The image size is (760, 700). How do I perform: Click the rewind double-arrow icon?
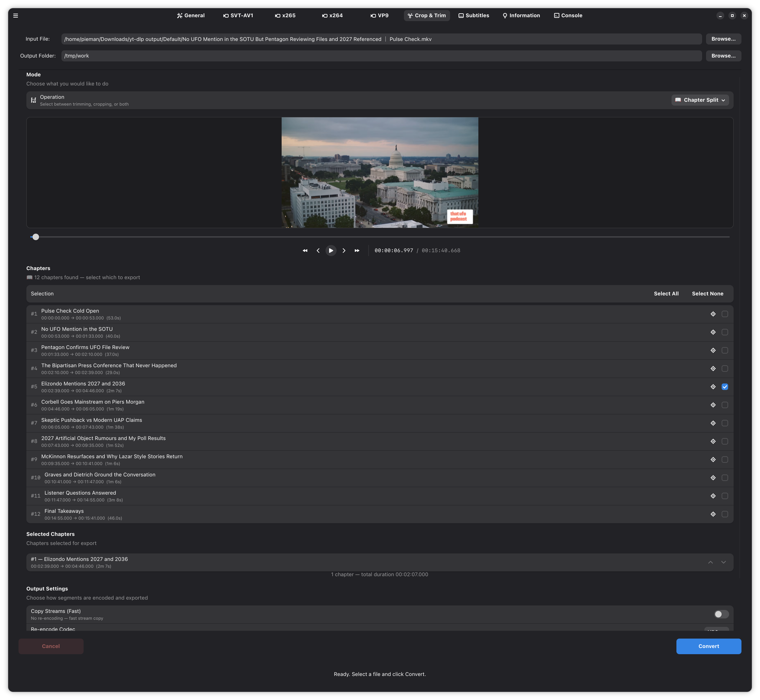point(305,250)
